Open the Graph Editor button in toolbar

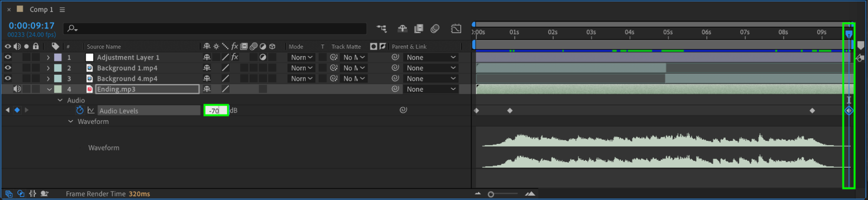coord(456,29)
